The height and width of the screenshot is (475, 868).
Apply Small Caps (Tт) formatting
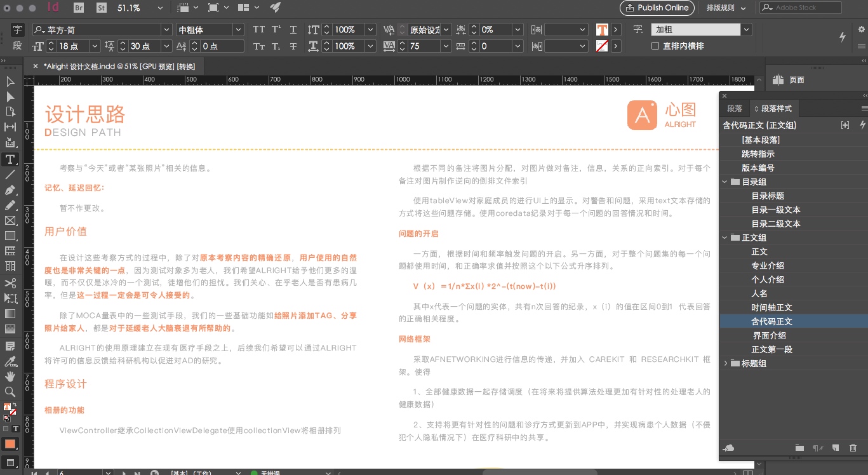coord(259,46)
